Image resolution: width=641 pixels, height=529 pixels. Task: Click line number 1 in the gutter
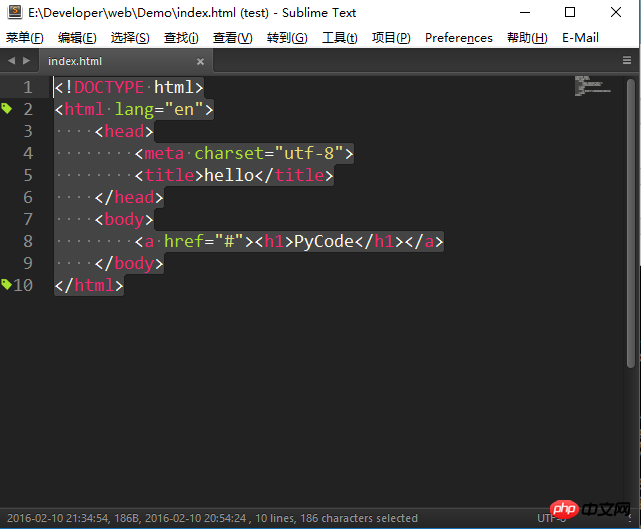tap(28, 87)
